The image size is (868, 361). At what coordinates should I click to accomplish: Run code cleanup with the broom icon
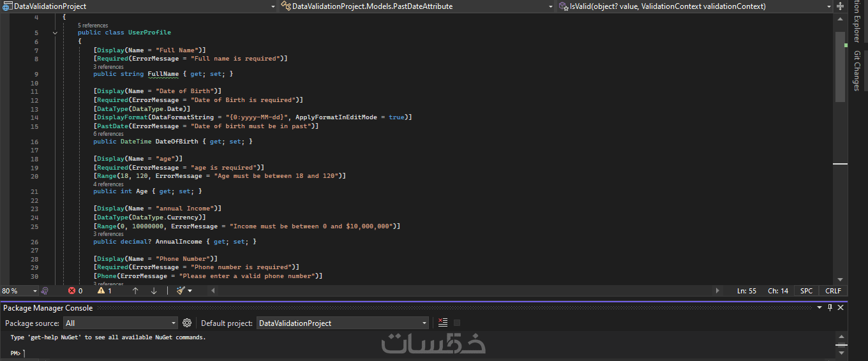coord(181,291)
